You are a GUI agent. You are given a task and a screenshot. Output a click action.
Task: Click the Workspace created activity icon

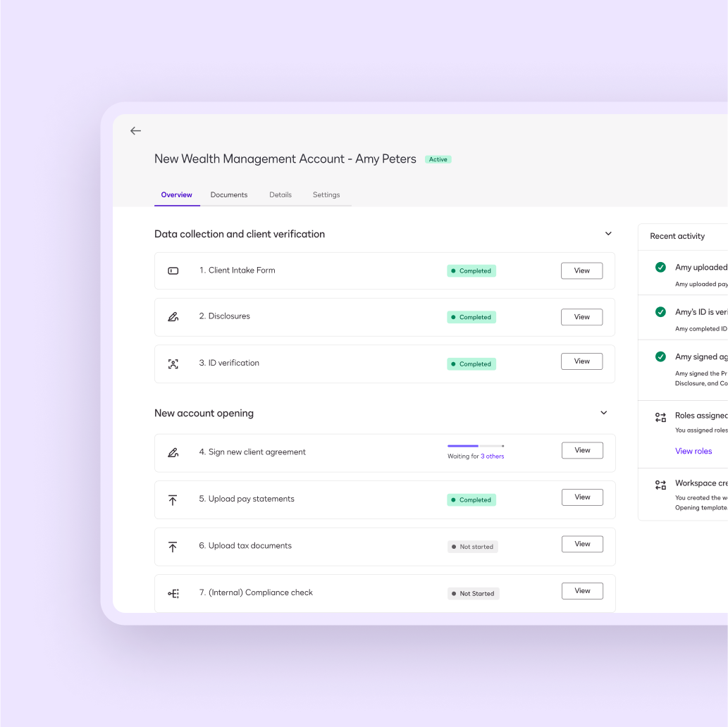tap(660, 485)
